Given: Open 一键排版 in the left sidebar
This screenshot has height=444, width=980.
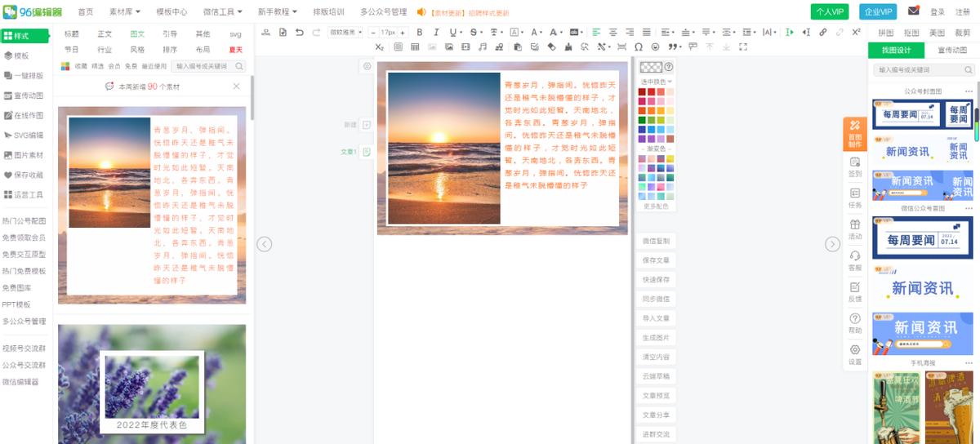Looking at the screenshot, I should coord(25,76).
